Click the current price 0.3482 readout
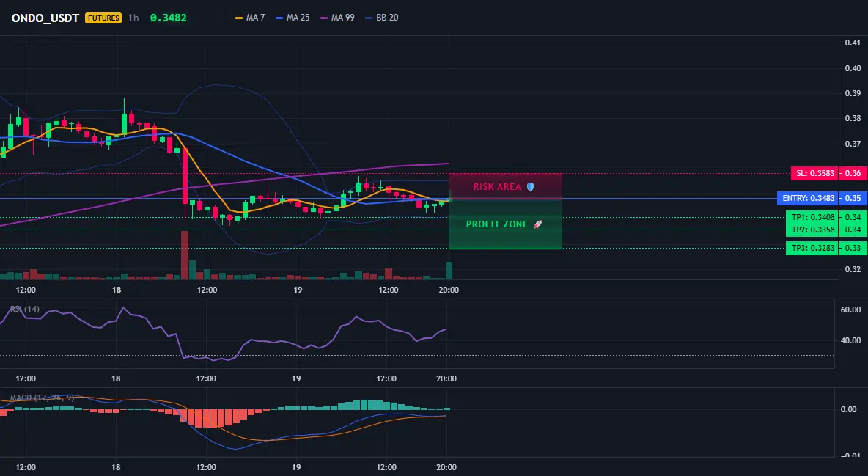The image size is (868, 476). pyautogui.click(x=169, y=18)
